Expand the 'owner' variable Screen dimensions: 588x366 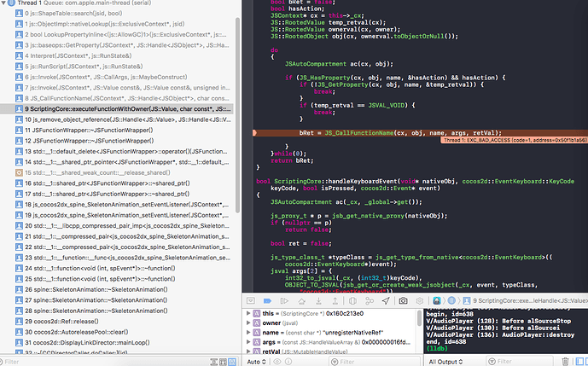247,322
